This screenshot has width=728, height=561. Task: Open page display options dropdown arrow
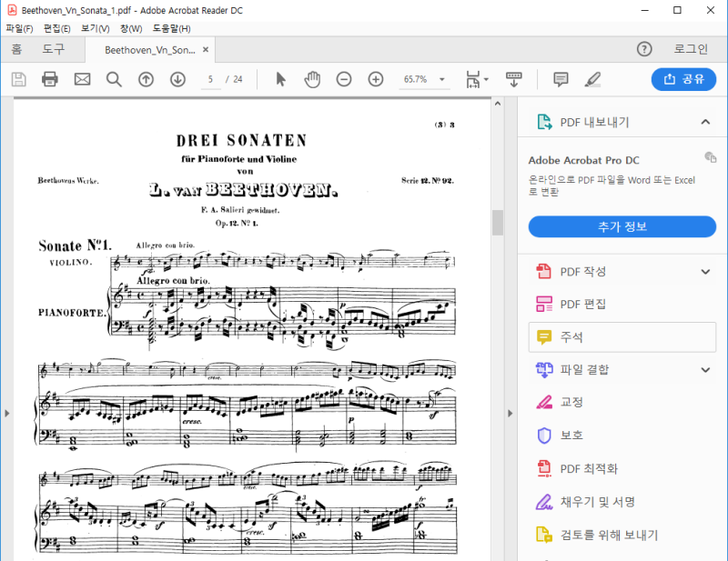[486, 79]
